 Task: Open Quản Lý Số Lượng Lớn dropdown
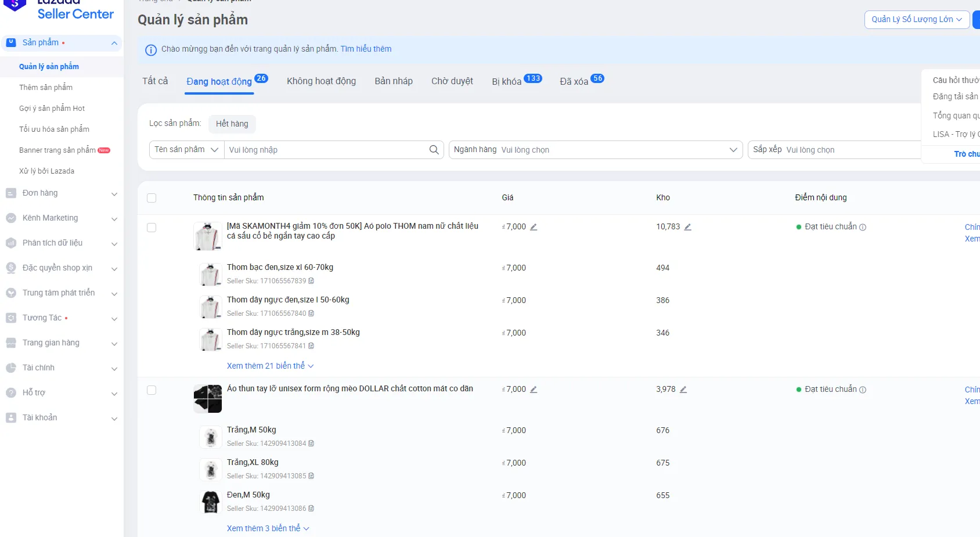pos(917,19)
